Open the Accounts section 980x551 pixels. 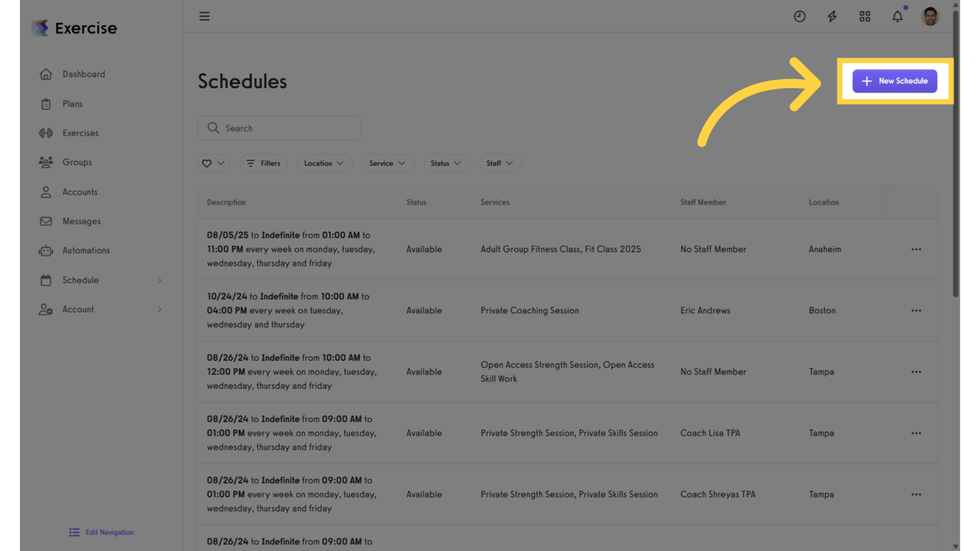pyautogui.click(x=81, y=192)
